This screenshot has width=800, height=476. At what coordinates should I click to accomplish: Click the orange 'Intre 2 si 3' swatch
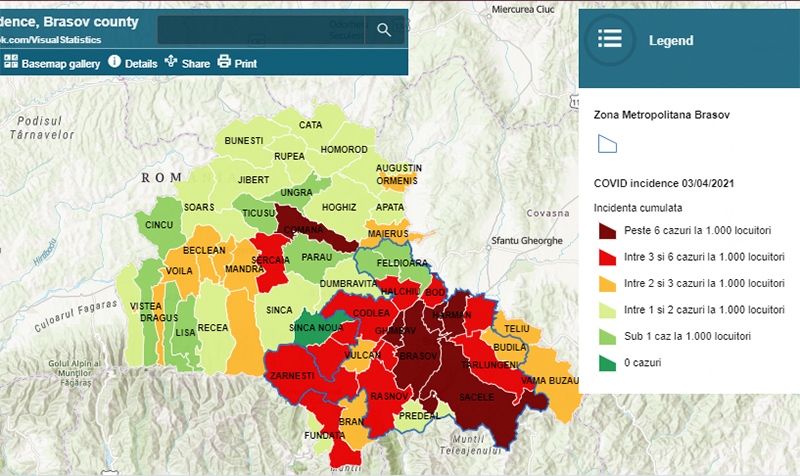pyautogui.click(x=606, y=283)
